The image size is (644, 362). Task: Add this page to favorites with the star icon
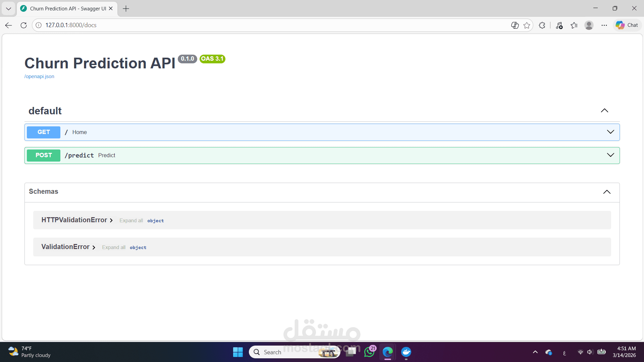527,25
